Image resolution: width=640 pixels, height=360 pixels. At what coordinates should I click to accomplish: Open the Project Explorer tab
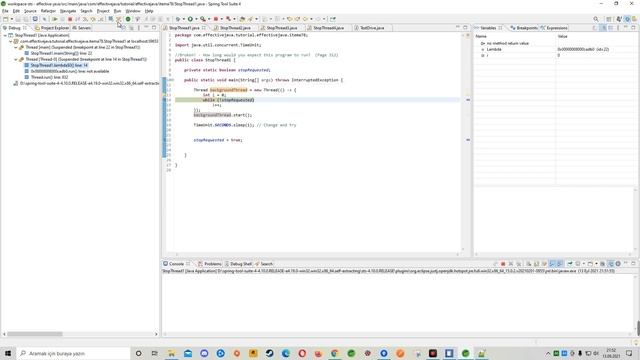coord(52,28)
